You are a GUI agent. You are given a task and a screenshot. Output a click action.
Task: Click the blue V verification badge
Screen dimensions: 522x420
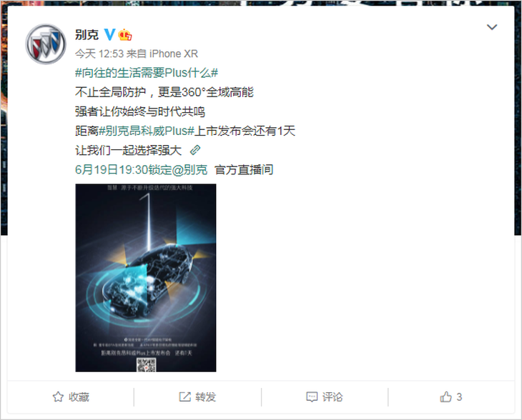(x=109, y=34)
